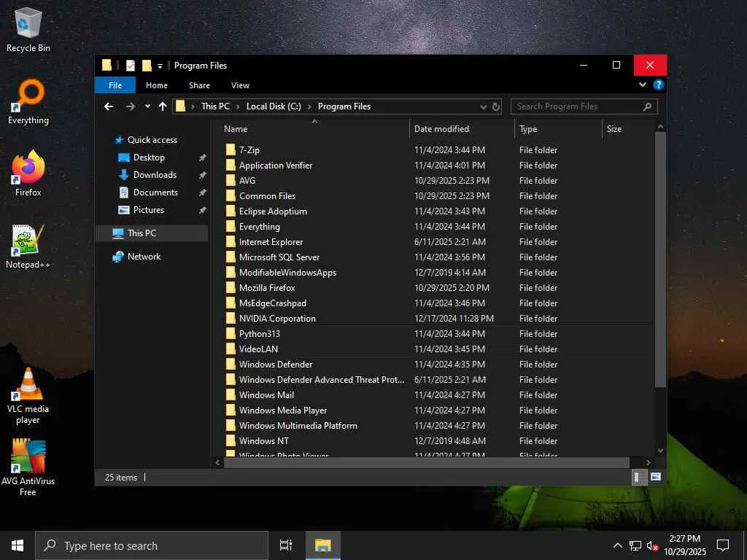Expand the ribbon with the chevron
This screenshot has width=747, height=560.
pyautogui.click(x=642, y=85)
